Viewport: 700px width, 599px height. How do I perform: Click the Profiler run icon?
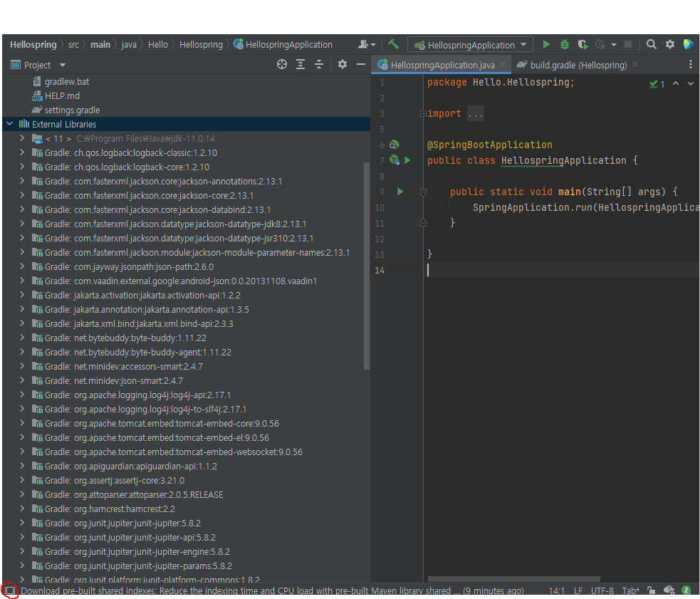coord(600,44)
